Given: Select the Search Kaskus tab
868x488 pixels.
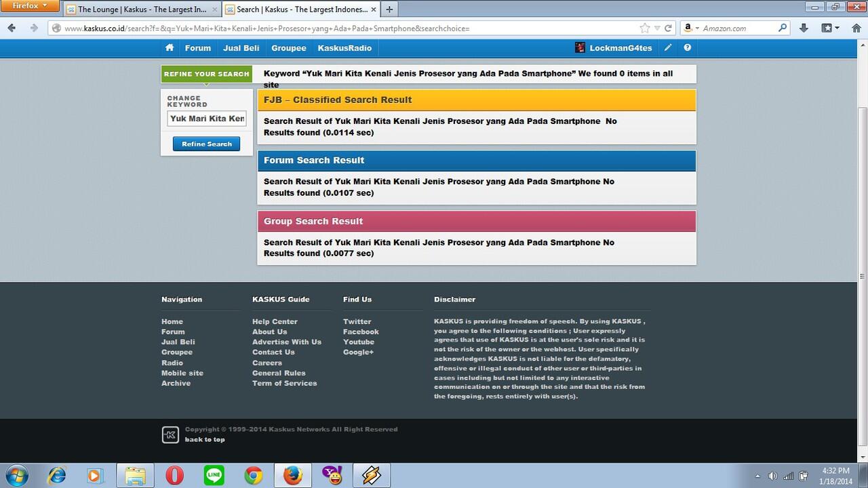Looking at the screenshot, I should click(301, 9).
